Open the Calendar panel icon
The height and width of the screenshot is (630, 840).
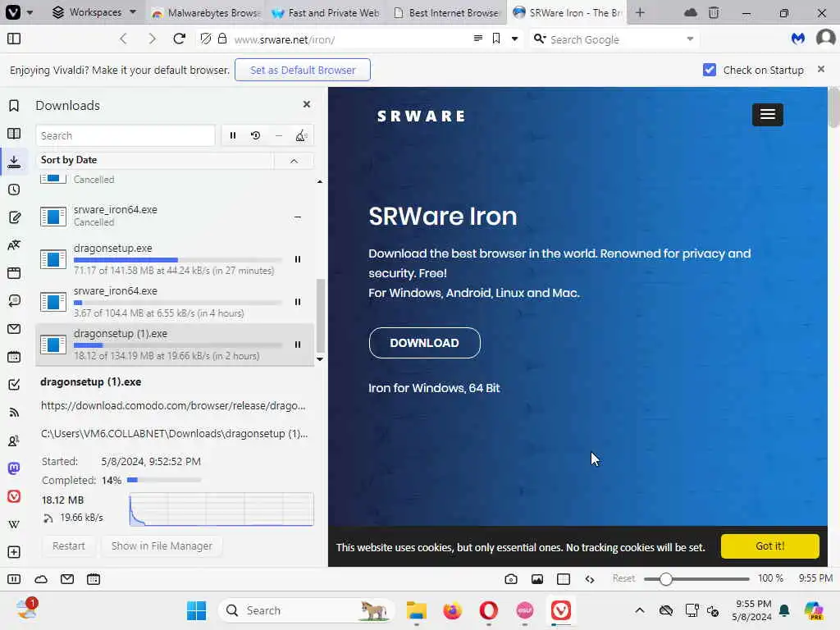coord(14,357)
